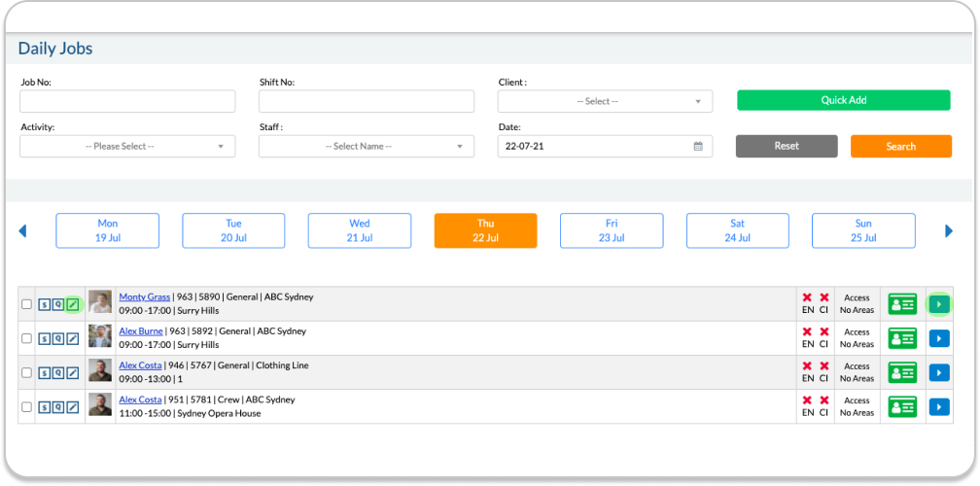
Task: Open the green ID card icon for Monty Grass
Action: click(x=902, y=304)
